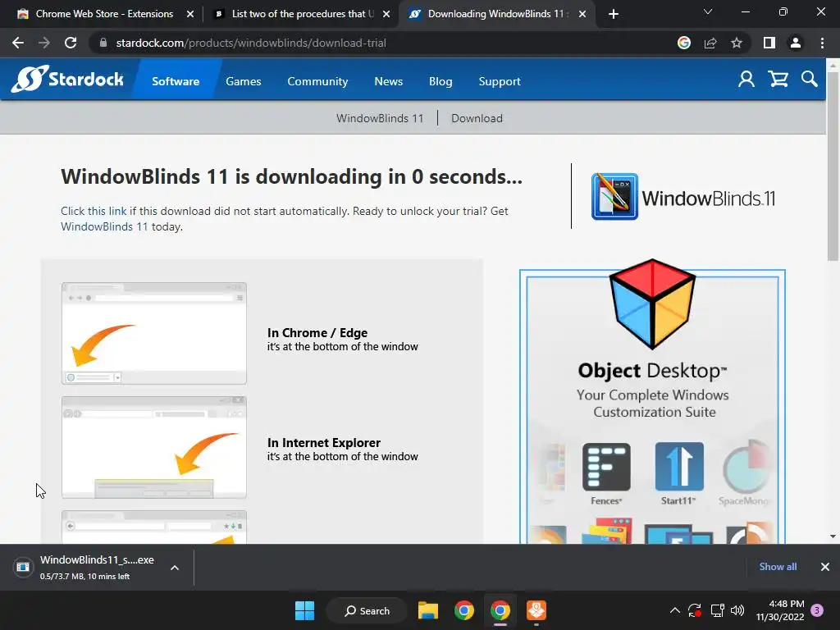Open the Stardock account icon
The width and height of the screenshot is (840, 630).
click(x=746, y=80)
